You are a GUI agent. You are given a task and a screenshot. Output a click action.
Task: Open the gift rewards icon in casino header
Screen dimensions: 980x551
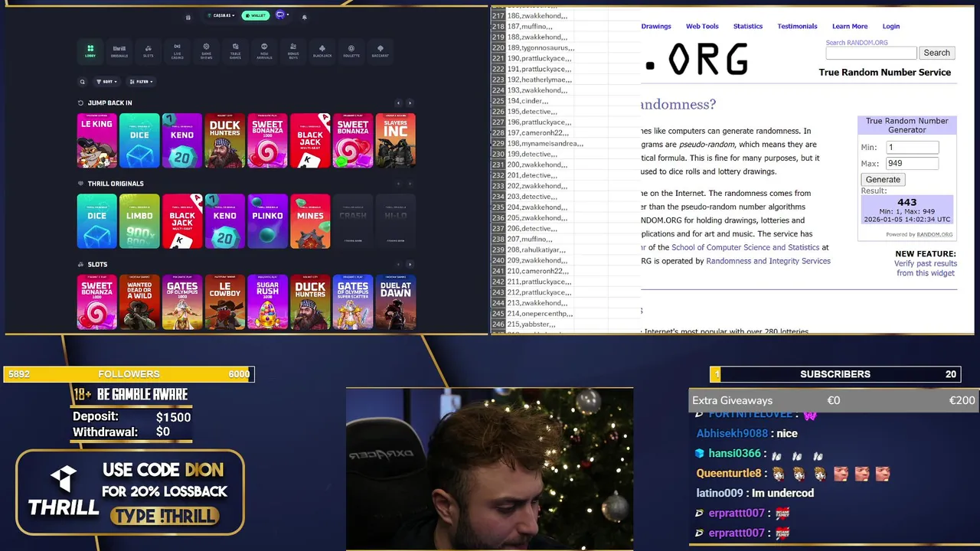[x=188, y=17]
